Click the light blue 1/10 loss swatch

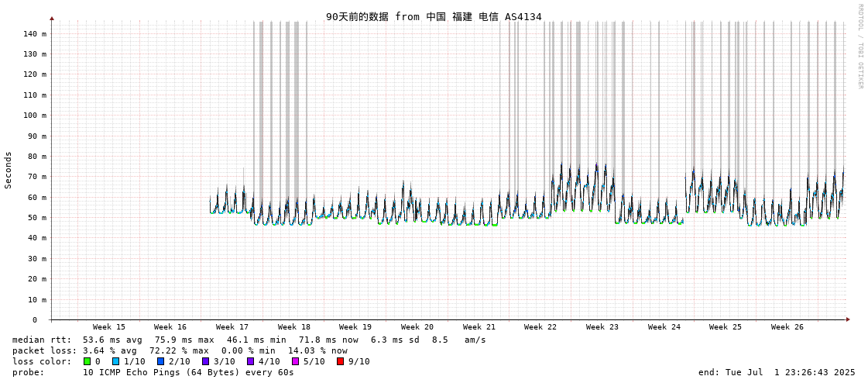115,361
